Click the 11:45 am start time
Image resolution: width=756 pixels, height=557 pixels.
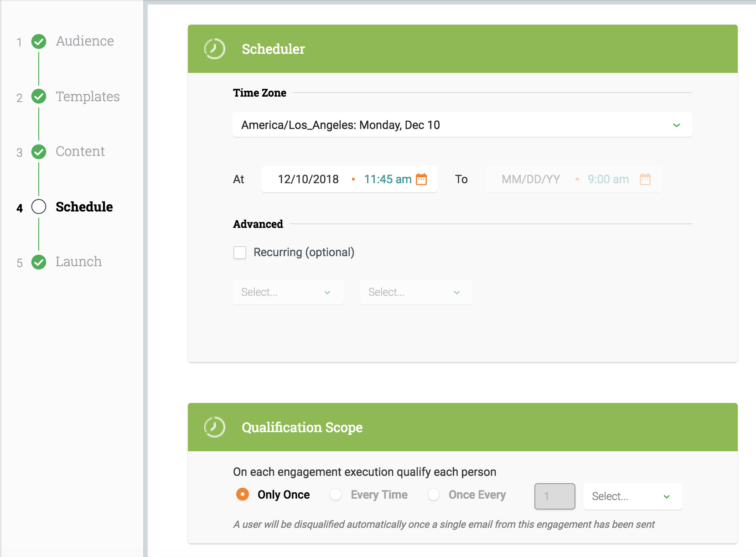click(388, 179)
